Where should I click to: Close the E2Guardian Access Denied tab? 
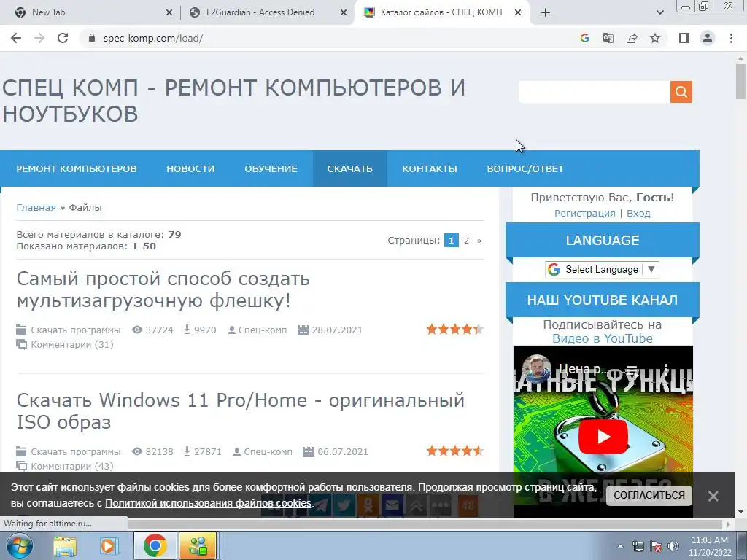[x=344, y=13]
